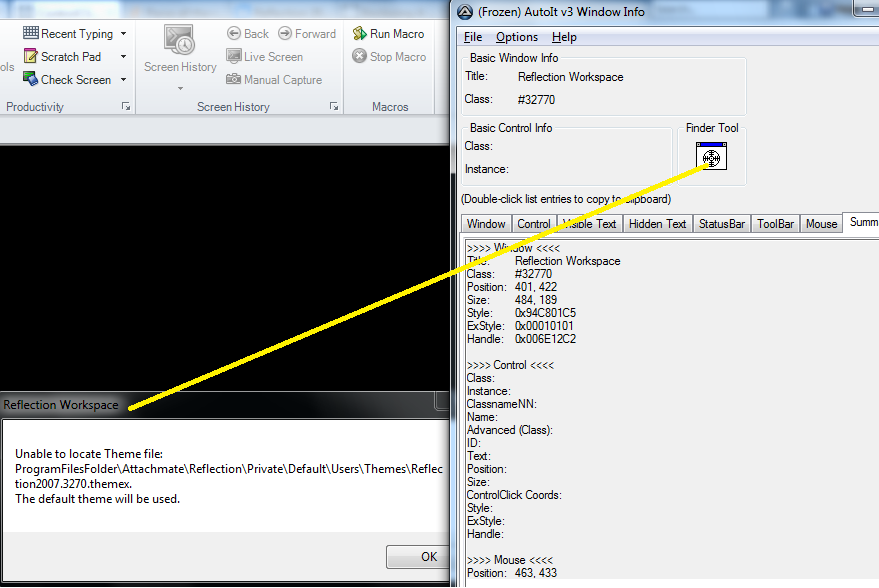Click the Class value #32770 in Basic Window Info

(x=536, y=100)
